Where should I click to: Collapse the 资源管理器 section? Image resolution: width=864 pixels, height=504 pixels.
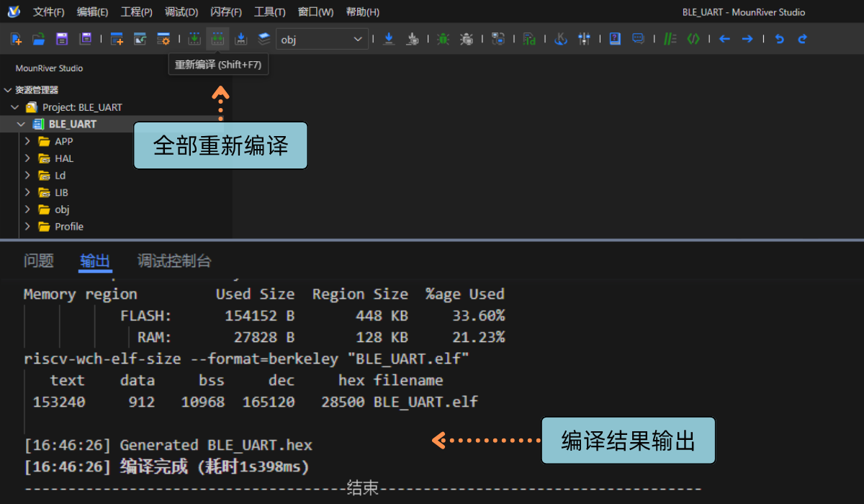(x=9, y=90)
